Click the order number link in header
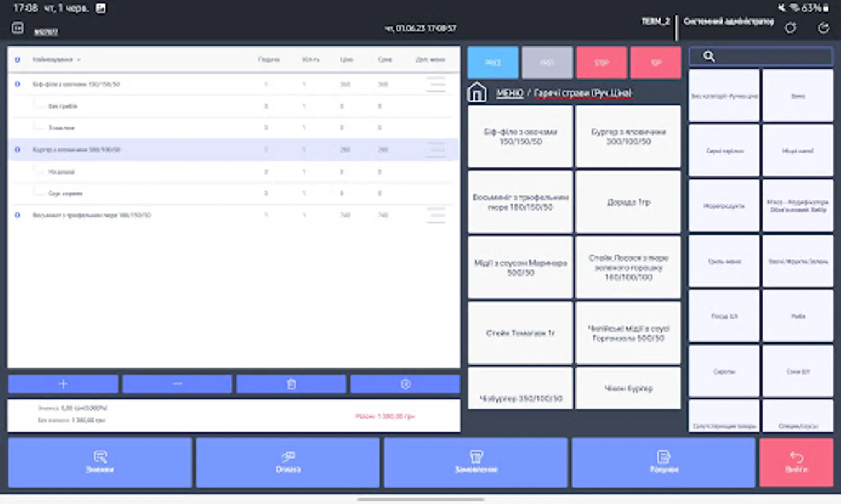This screenshot has height=504, width=841. [x=46, y=32]
